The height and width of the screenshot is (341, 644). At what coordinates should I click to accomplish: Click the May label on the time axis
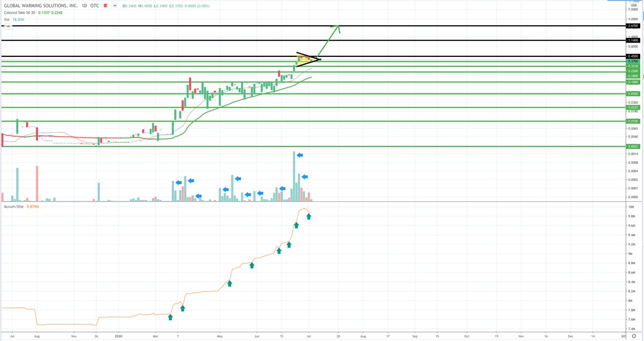[219, 336]
